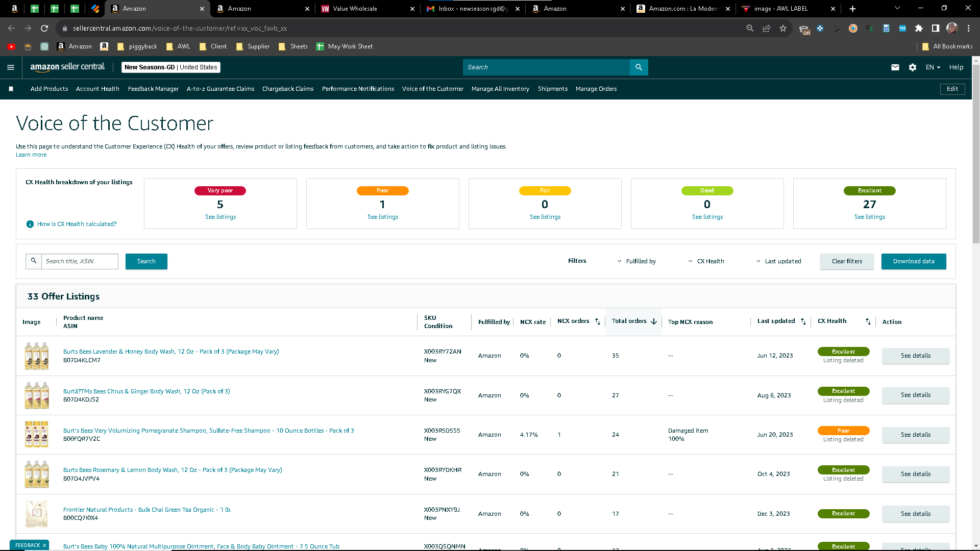Open the New Seasons-GD United States account switcher
This screenshot has width=980, height=551.
tap(171, 67)
